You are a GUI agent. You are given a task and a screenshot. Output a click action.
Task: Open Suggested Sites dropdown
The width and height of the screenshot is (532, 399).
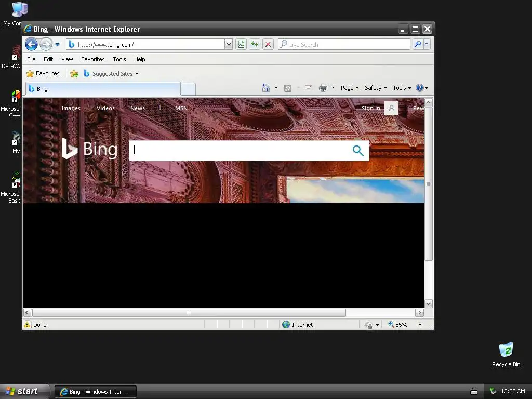click(111, 74)
